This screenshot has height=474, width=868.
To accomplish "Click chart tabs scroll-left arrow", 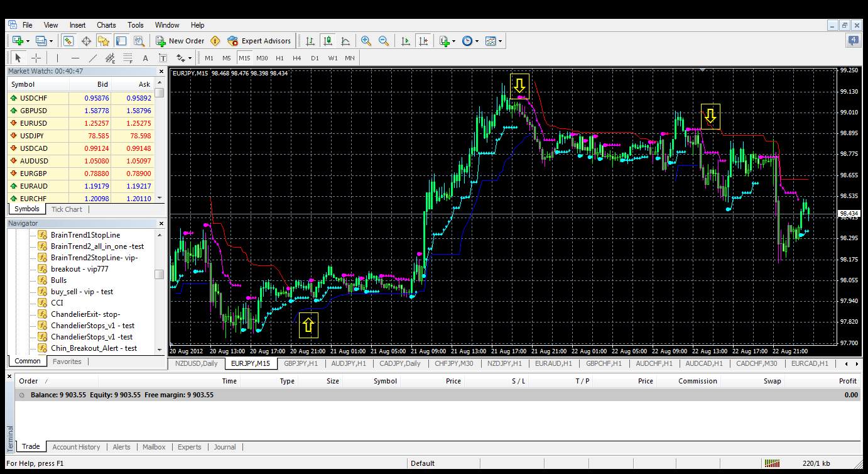I will [x=846, y=363].
